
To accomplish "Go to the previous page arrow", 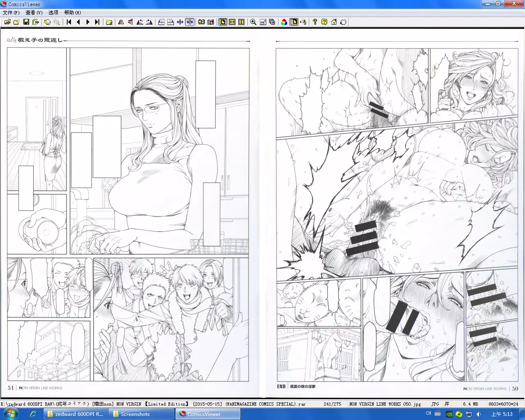I will click(78, 22).
